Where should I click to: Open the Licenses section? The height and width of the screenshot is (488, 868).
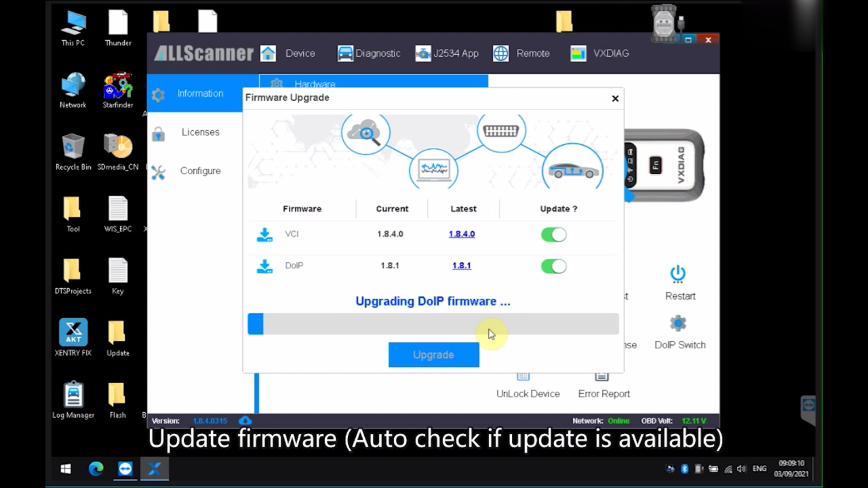click(195, 132)
